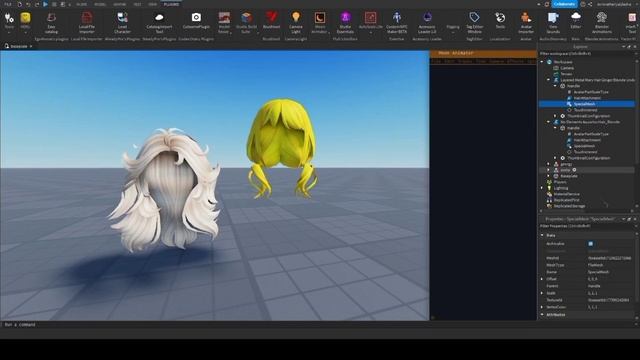
Task: Collapse the Data section in Properties
Action: tap(542, 236)
